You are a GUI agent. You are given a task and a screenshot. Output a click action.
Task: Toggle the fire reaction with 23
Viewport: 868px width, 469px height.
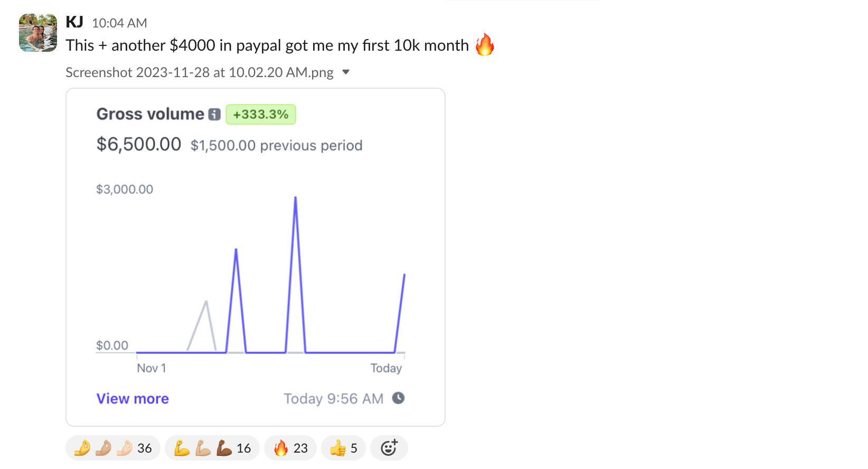290,448
